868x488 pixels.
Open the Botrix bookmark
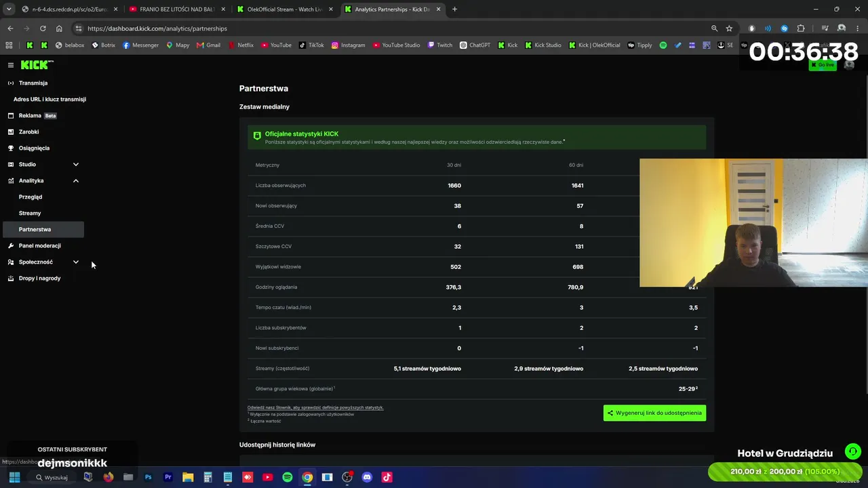point(103,45)
